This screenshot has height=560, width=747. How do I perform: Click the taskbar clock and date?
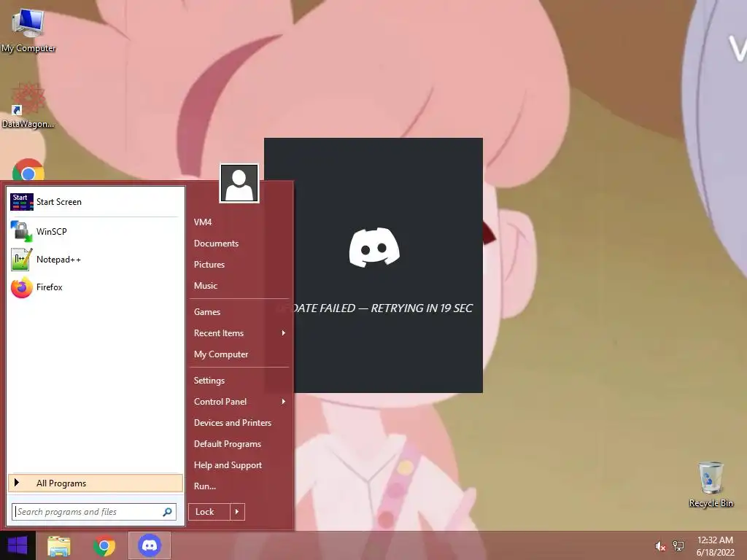point(715,546)
